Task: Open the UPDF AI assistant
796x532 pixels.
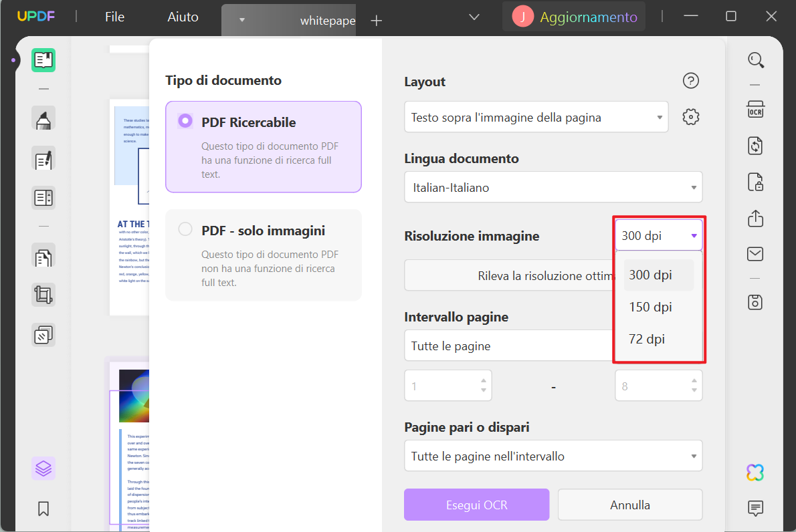Action: tap(755, 473)
